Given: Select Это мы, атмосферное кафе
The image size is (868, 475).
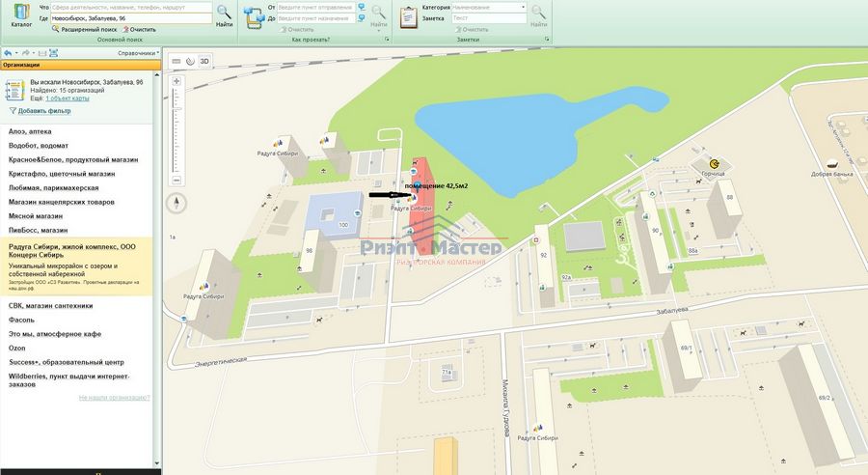Looking at the screenshot, I should [55, 334].
